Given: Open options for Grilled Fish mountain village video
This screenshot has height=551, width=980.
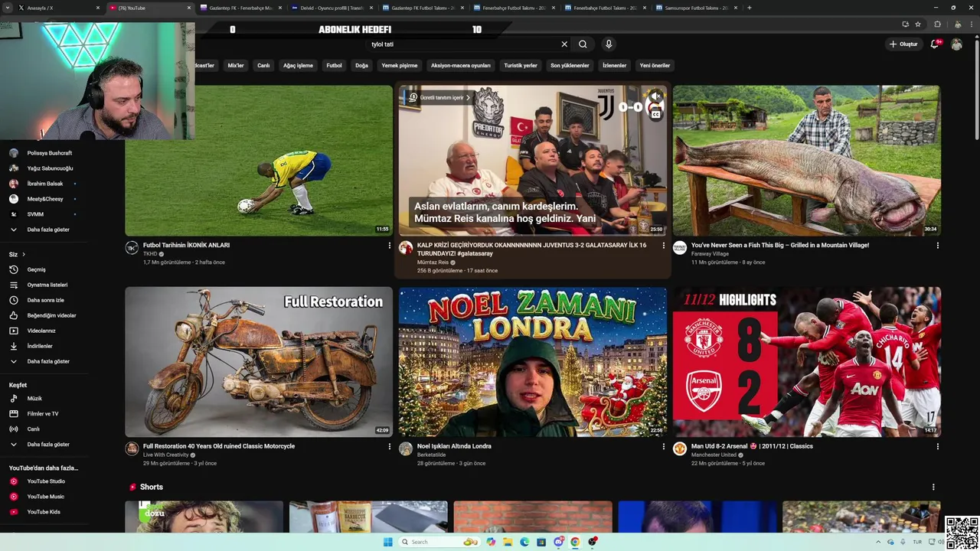Looking at the screenshot, I should point(937,246).
